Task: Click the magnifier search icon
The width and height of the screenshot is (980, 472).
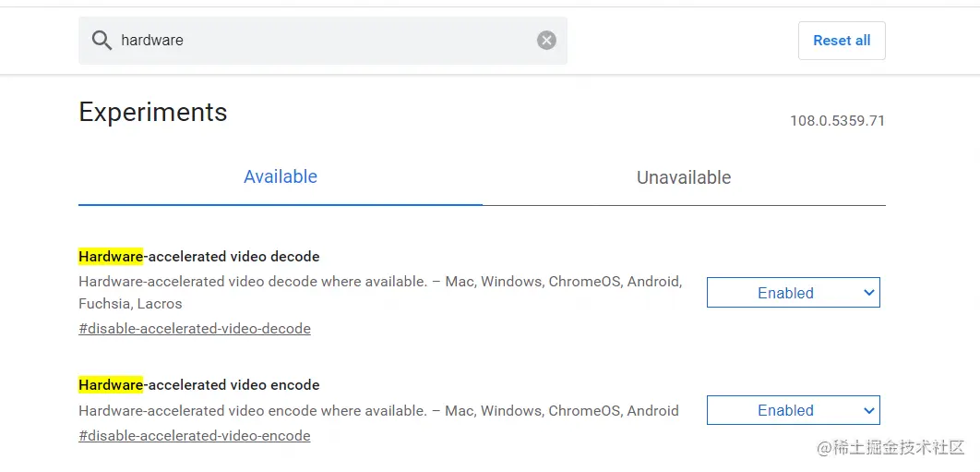Action: [102, 41]
